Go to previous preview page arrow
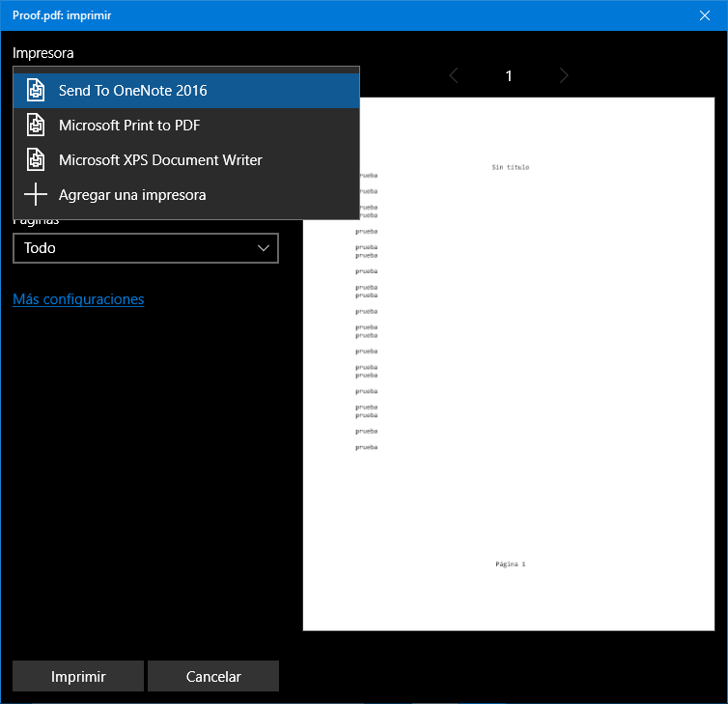Screen dimensions: 728x704 point(454,75)
